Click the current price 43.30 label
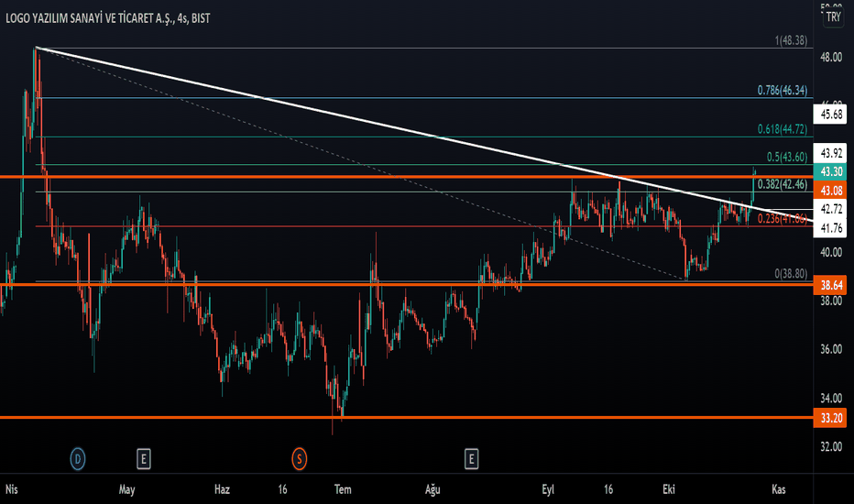854x504 pixels. [830, 171]
